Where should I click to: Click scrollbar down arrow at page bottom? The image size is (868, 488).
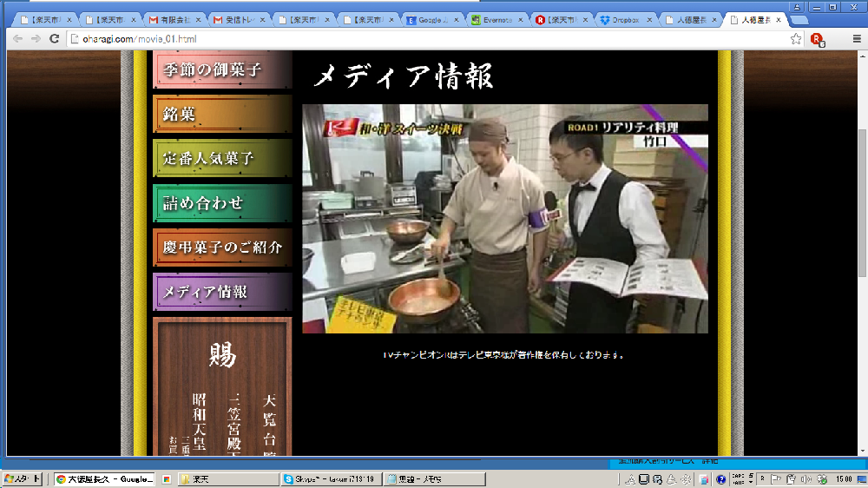pyautogui.click(x=862, y=451)
